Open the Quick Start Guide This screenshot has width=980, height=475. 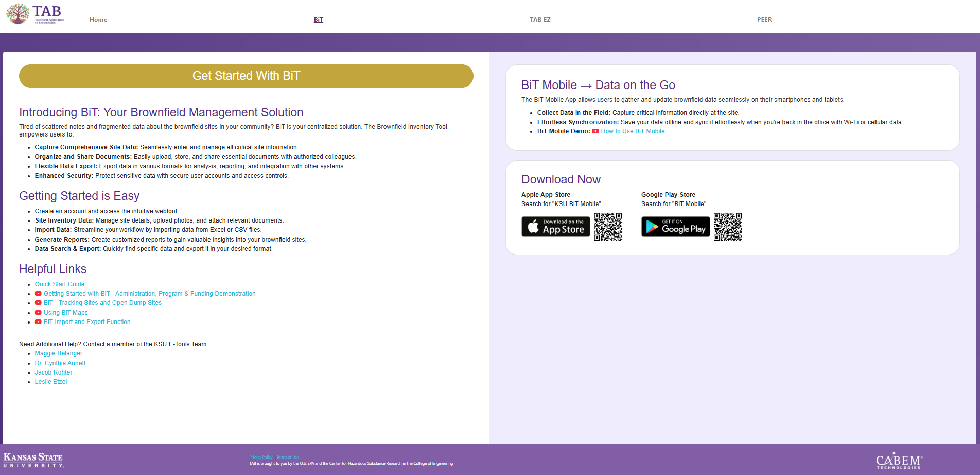click(59, 284)
